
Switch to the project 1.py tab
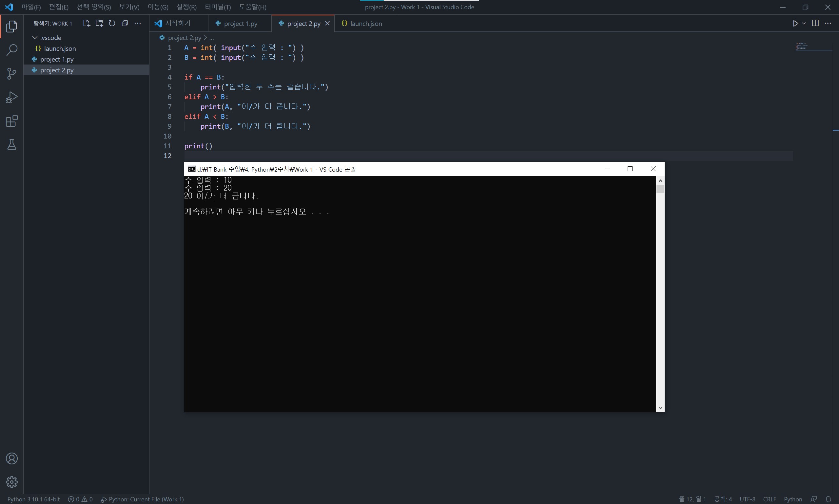[x=240, y=24]
